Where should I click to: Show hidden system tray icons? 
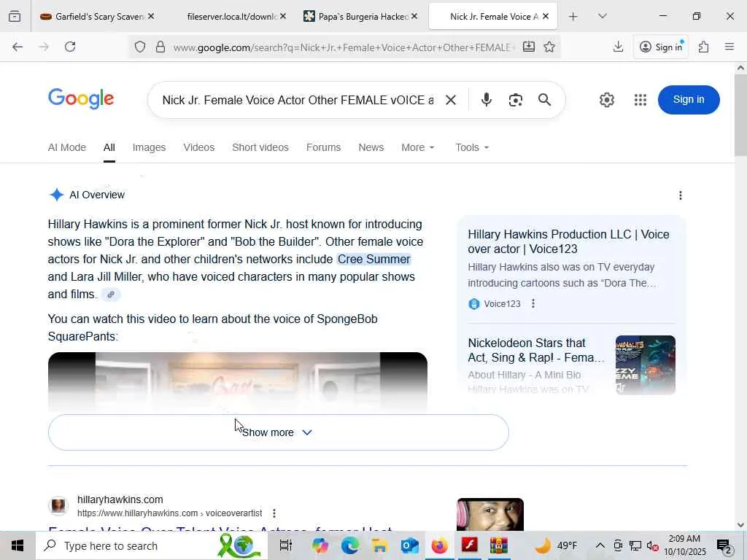[600, 545]
